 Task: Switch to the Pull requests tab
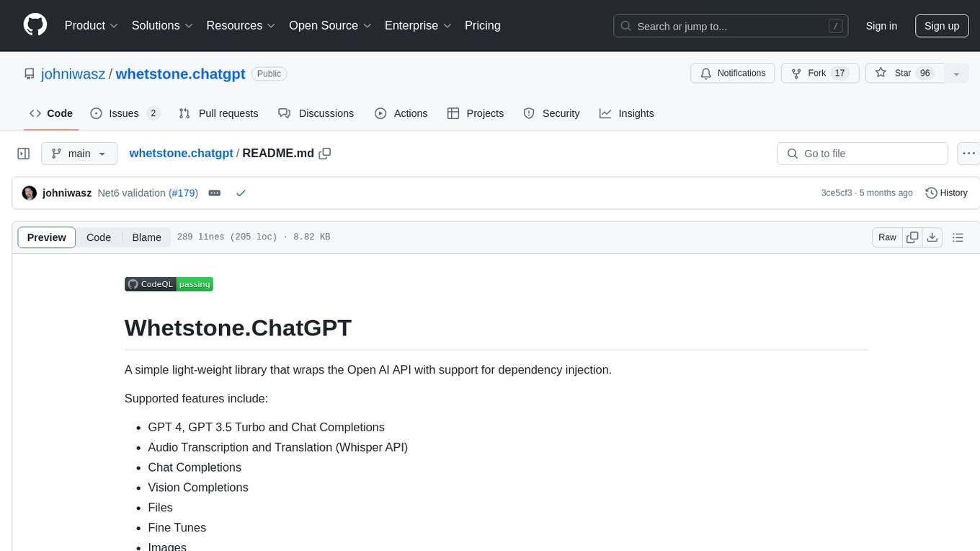[x=218, y=113]
